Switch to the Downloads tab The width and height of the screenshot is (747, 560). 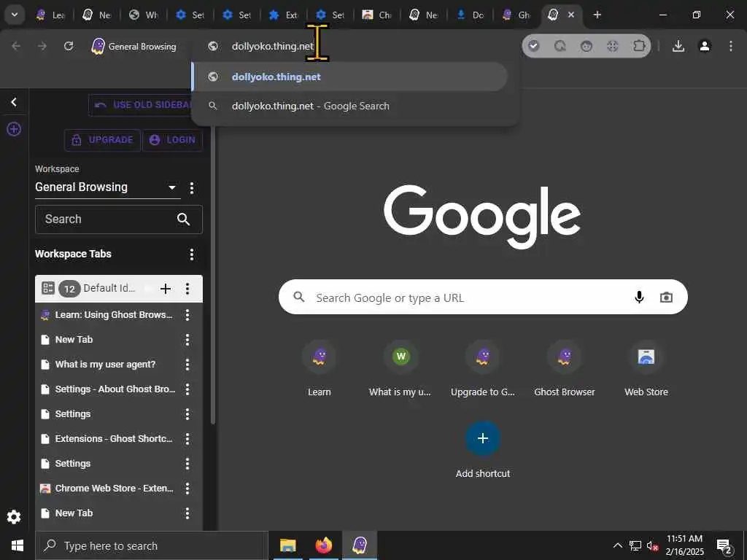pos(471,15)
